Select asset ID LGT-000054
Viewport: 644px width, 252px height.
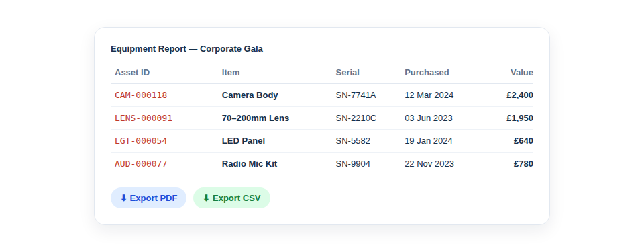(x=141, y=141)
